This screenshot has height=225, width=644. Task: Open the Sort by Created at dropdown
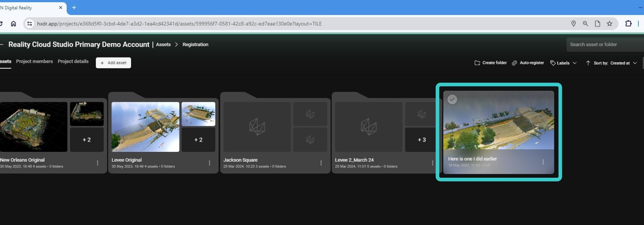[616, 63]
